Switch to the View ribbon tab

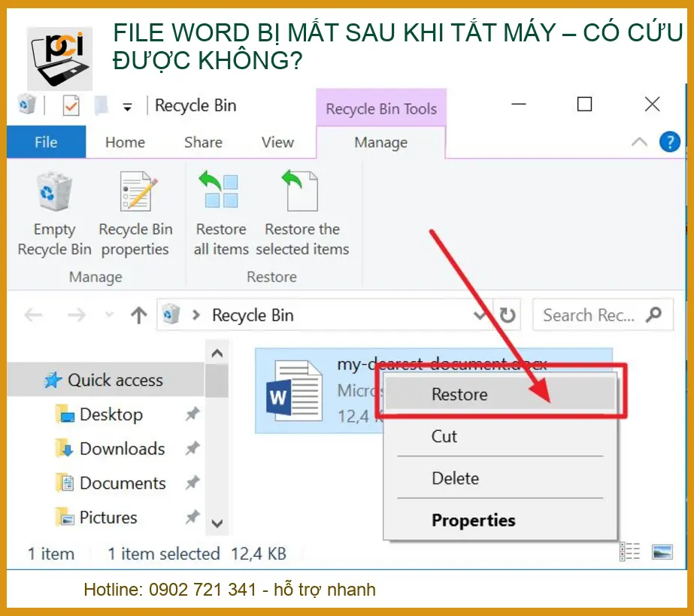277,142
